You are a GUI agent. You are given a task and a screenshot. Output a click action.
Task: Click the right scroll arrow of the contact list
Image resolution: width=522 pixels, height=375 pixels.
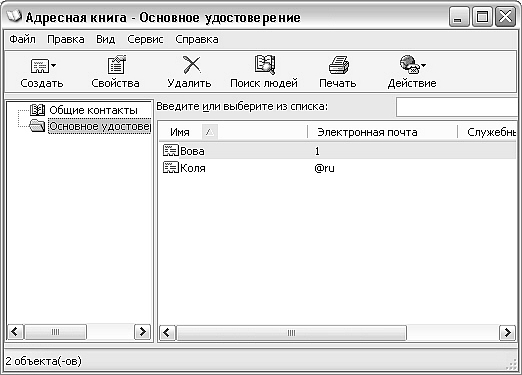pos(507,333)
